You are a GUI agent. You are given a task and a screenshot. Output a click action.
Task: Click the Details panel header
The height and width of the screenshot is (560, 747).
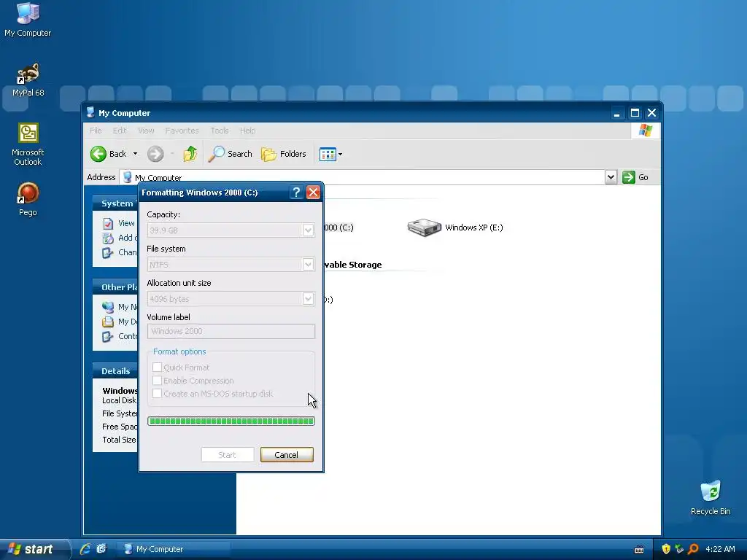click(115, 371)
